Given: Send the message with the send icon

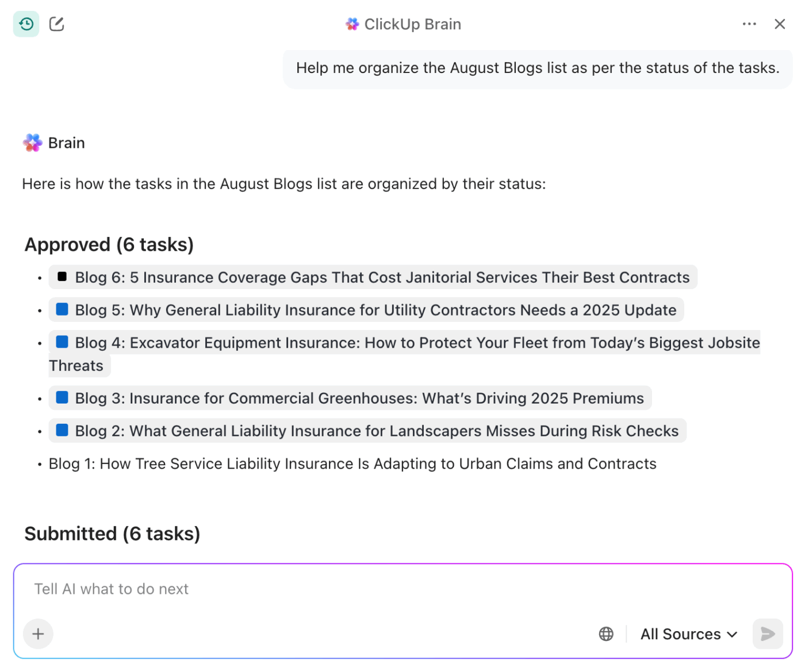Looking at the screenshot, I should [x=768, y=633].
